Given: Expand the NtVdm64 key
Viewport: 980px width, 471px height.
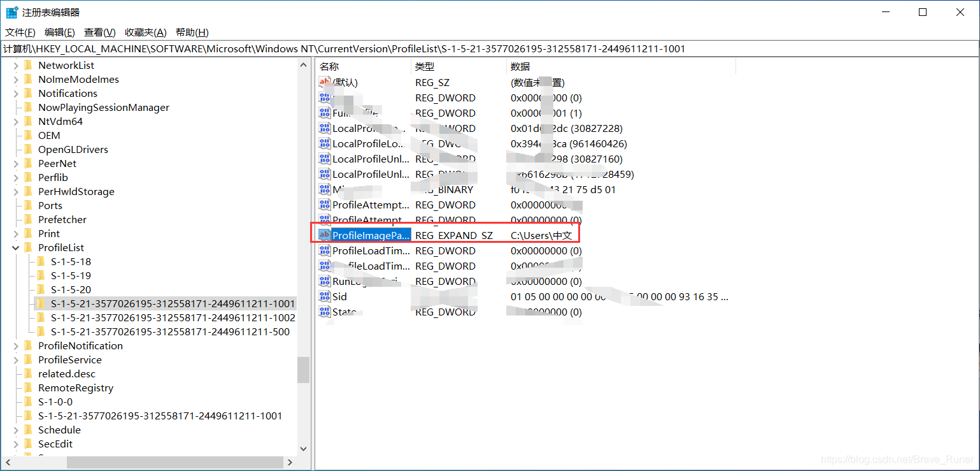Looking at the screenshot, I should tap(16, 121).
